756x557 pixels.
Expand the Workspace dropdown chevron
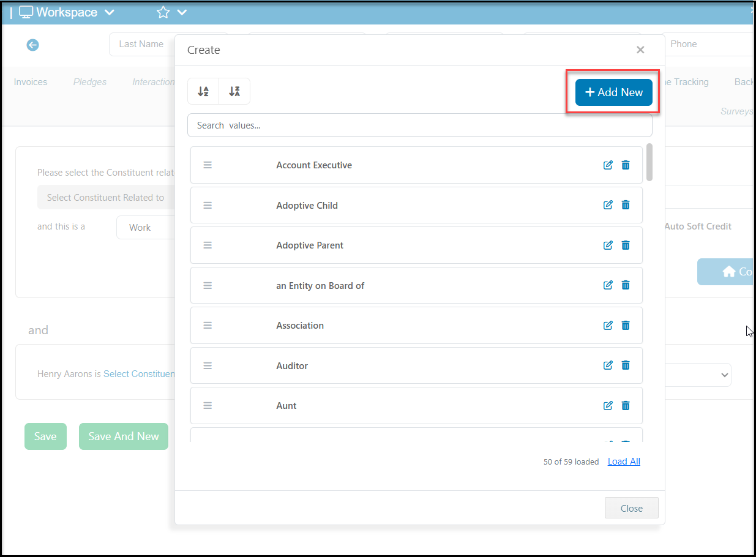coord(110,12)
